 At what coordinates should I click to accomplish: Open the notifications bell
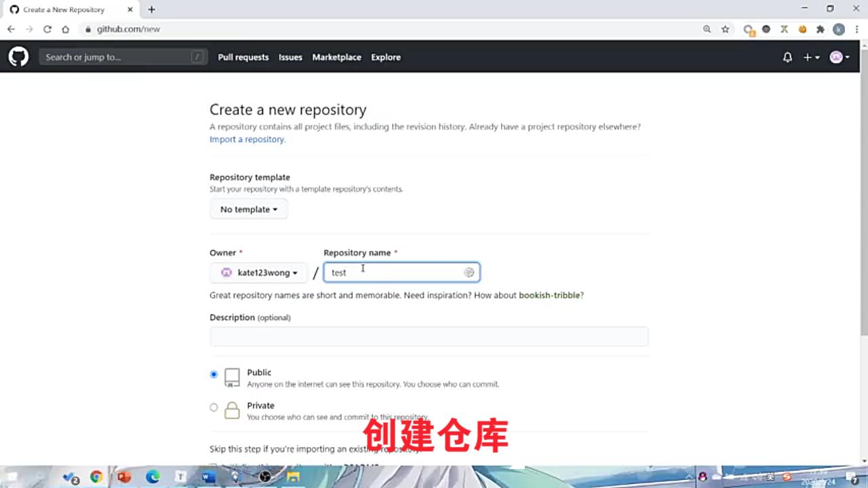point(787,58)
